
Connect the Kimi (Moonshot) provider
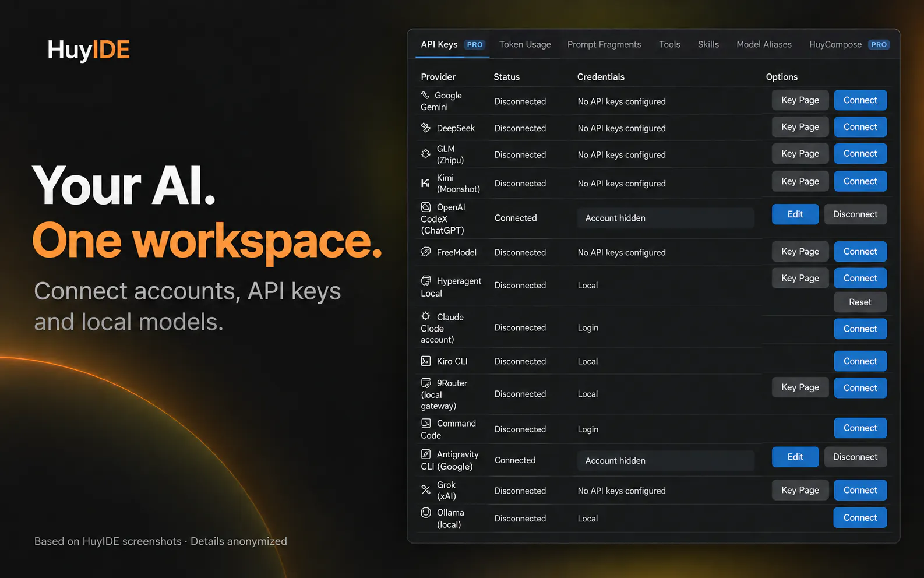click(x=860, y=181)
